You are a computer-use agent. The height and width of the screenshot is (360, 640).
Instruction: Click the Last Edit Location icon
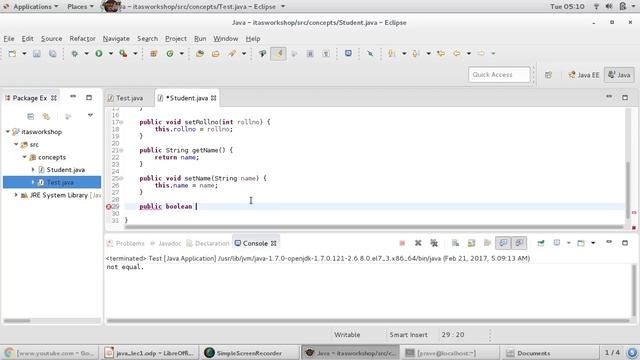click(x=441, y=53)
